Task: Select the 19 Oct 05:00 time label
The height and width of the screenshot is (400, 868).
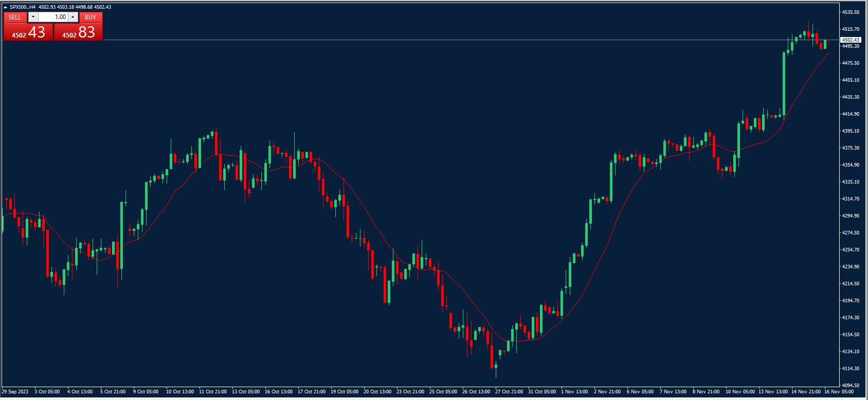Action: pyautogui.click(x=345, y=392)
